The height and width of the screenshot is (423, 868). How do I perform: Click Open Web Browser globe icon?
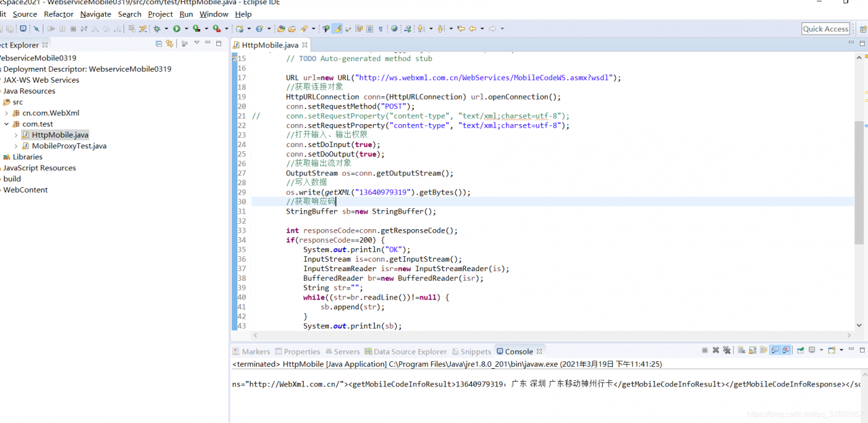[394, 28]
